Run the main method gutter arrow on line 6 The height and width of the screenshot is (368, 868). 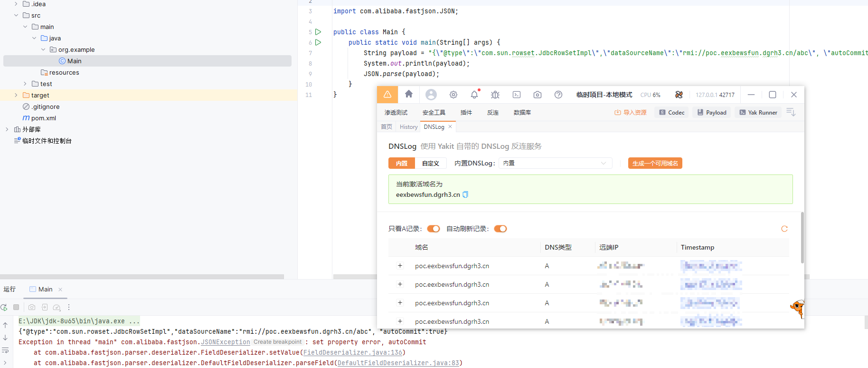click(318, 42)
